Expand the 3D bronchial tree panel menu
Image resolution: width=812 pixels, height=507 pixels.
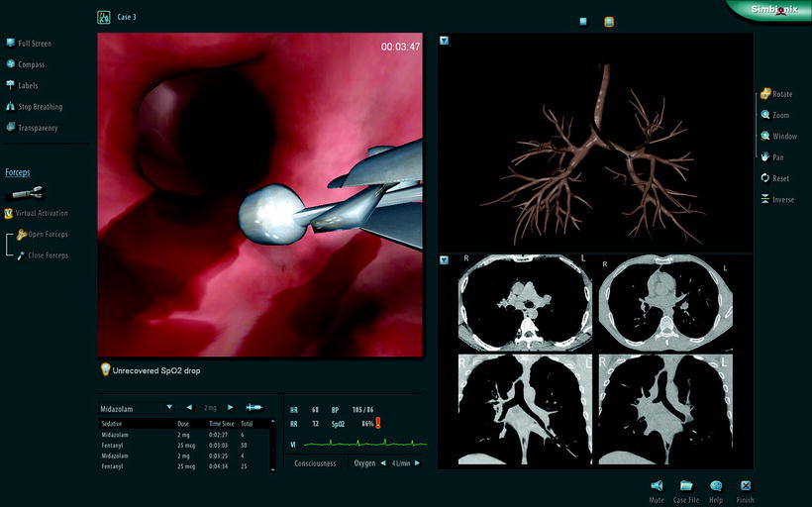[x=445, y=41]
